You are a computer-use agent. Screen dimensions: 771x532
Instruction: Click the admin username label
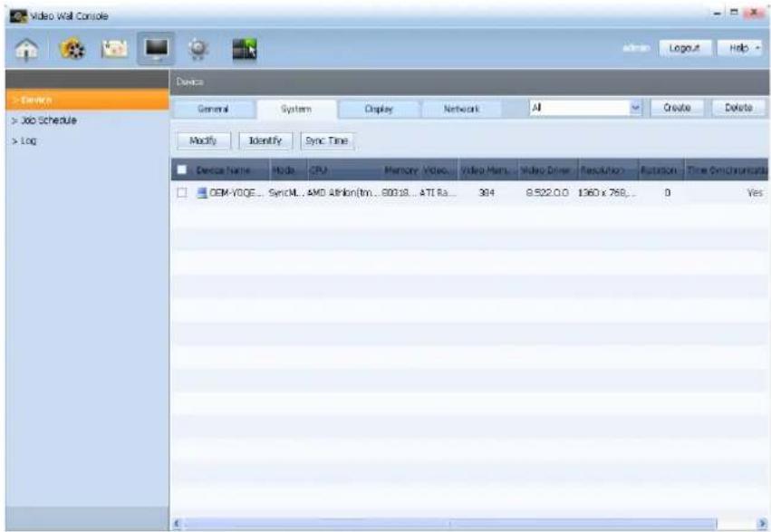(636, 48)
